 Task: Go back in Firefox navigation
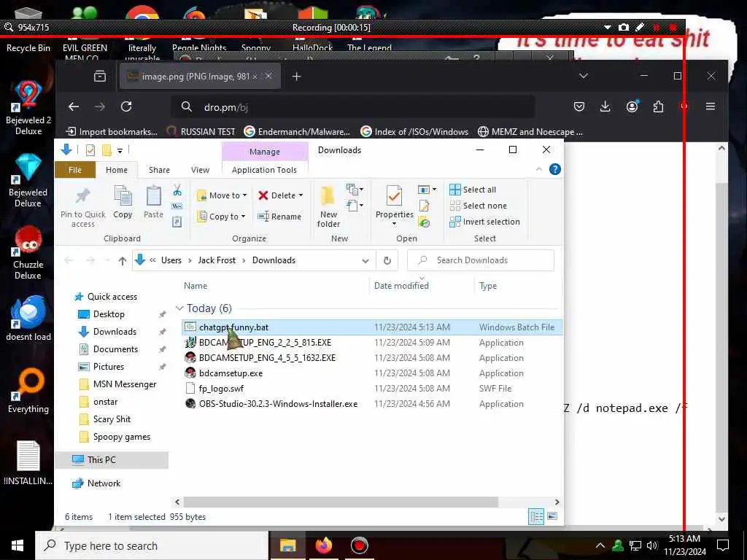coord(74,106)
